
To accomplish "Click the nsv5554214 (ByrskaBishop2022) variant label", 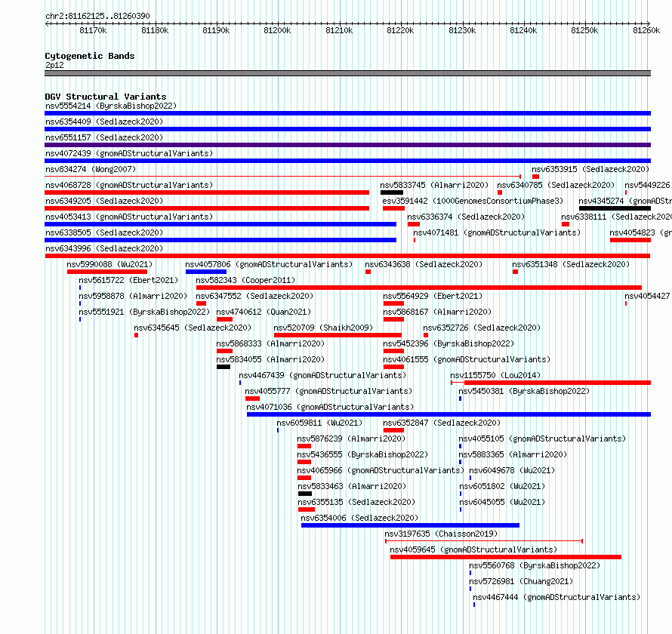I will [x=111, y=106].
